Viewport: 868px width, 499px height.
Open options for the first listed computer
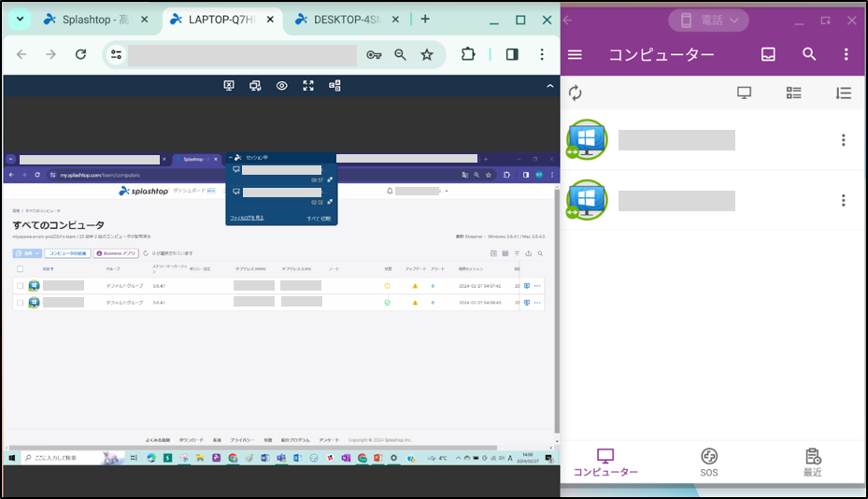844,140
